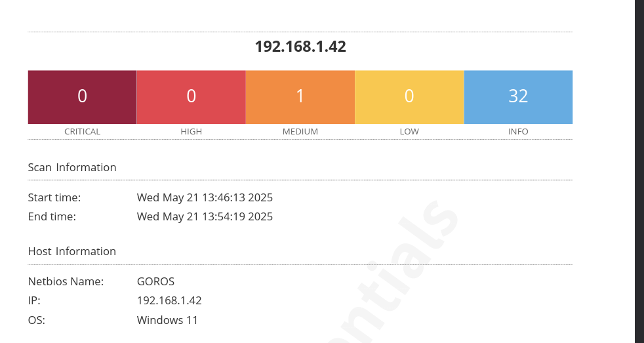Click the Scan Information section heading

point(72,167)
